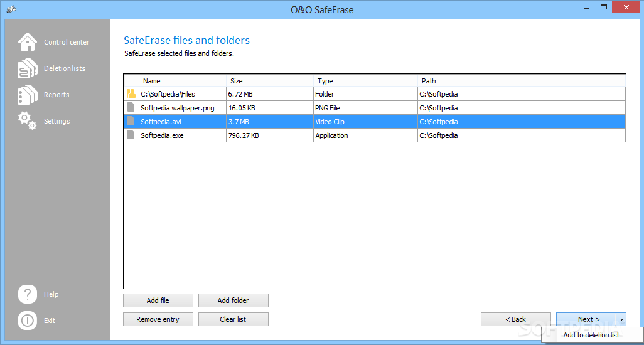Image resolution: width=644 pixels, height=345 pixels.
Task: Sort by the Size column header
Action: pyautogui.click(x=270, y=81)
